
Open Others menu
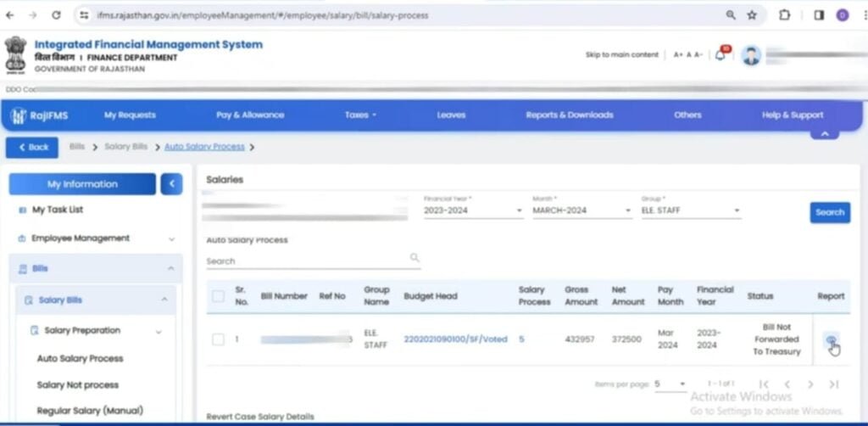point(687,115)
